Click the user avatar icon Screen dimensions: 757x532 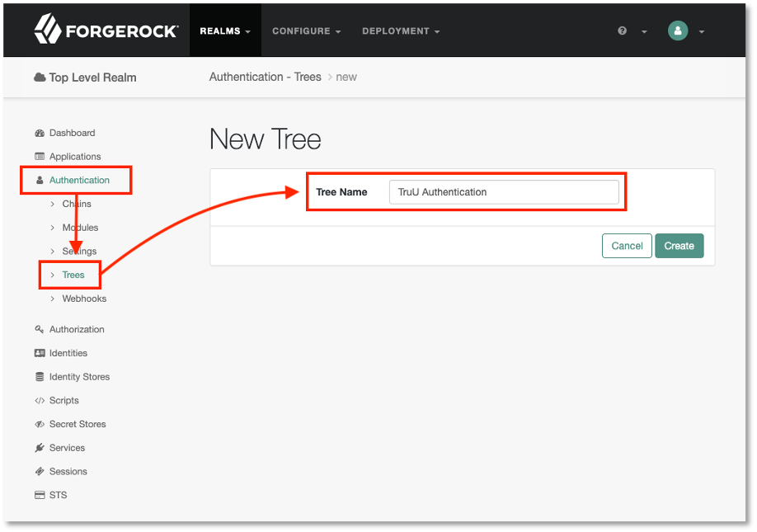click(x=678, y=31)
